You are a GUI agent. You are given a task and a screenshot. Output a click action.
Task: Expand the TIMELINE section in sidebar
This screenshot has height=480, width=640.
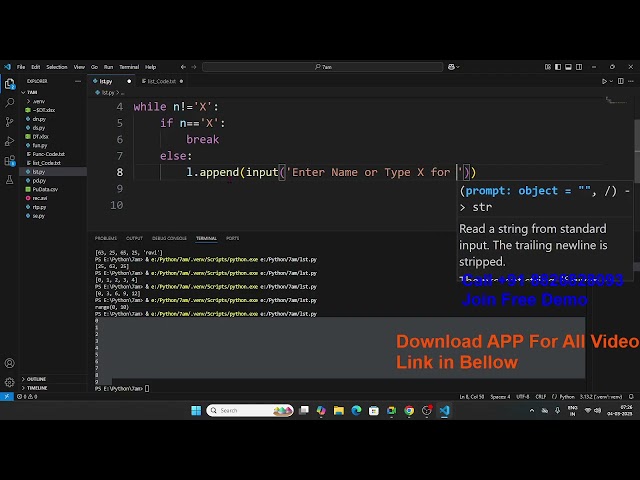click(x=36, y=388)
